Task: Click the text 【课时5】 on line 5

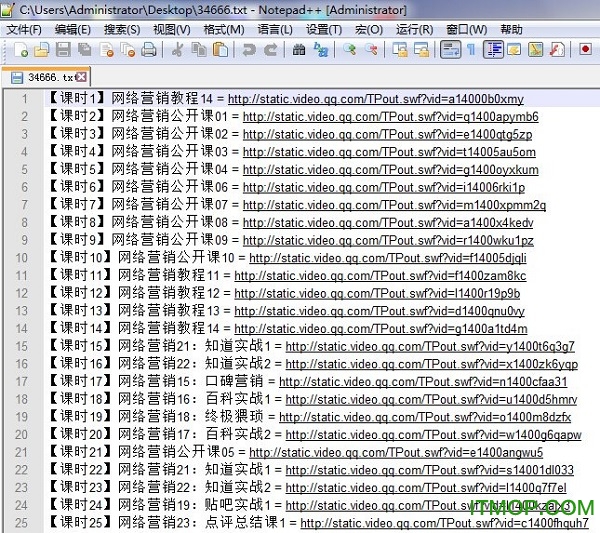Action: click(77, 169)
